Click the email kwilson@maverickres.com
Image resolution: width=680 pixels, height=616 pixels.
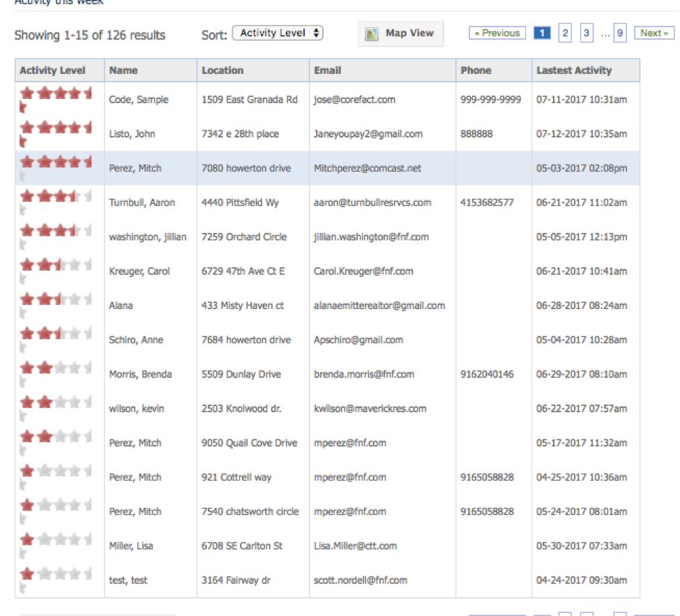coord(370,409)
